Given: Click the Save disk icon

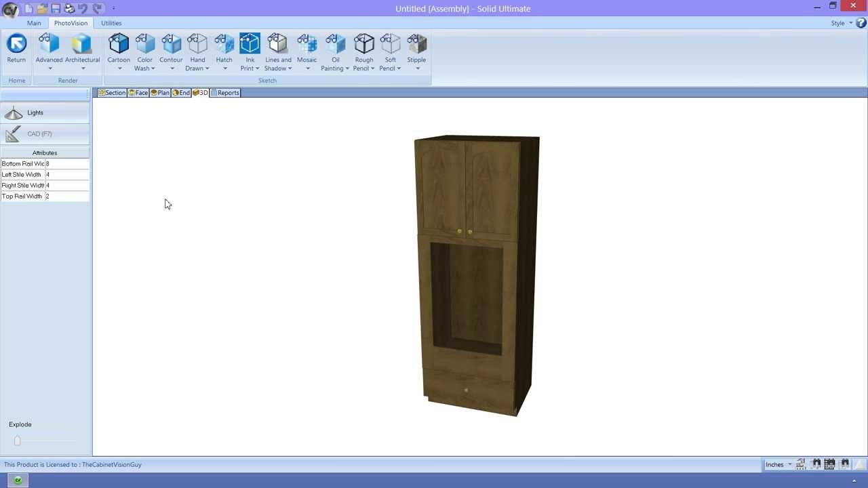Looking at the screenshot, I should point(56,8).
